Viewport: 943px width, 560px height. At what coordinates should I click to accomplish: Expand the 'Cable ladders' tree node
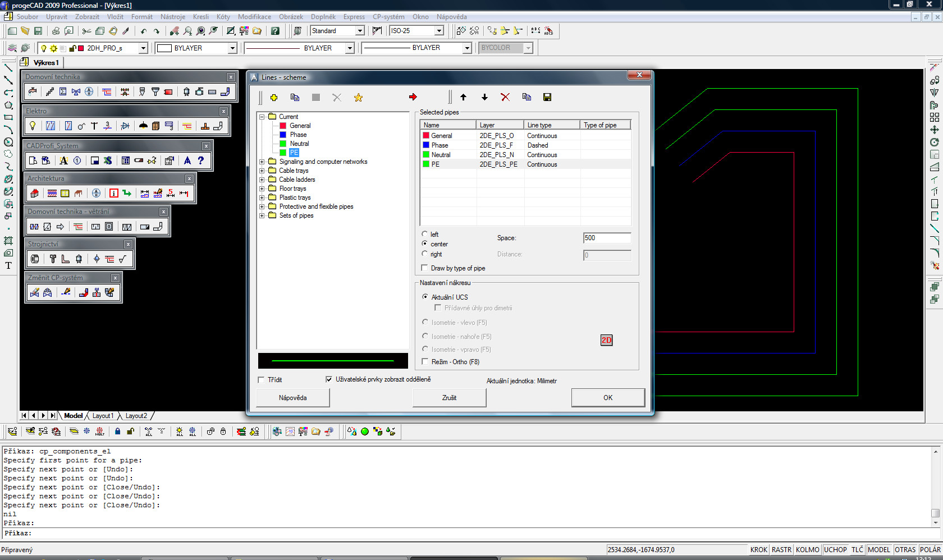(x=262, y=180)
